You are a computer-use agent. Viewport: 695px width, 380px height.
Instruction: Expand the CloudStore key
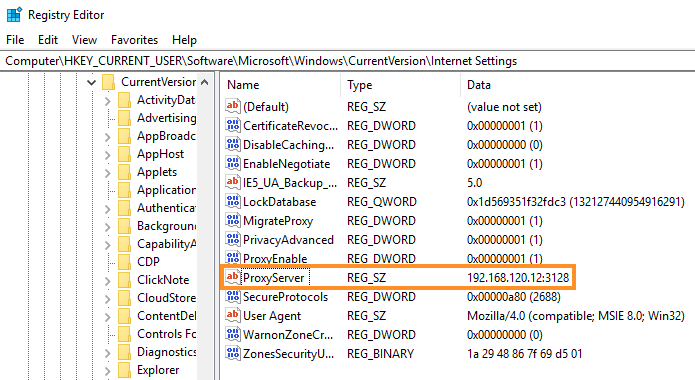pos(108,299)
